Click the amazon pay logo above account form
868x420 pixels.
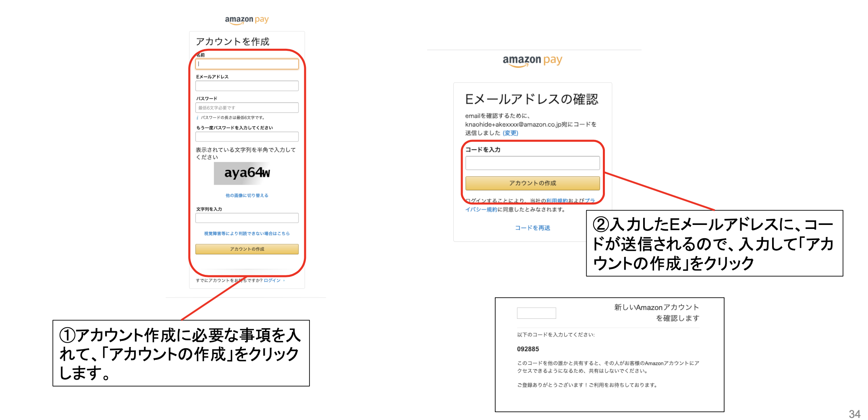click(247, 20)
